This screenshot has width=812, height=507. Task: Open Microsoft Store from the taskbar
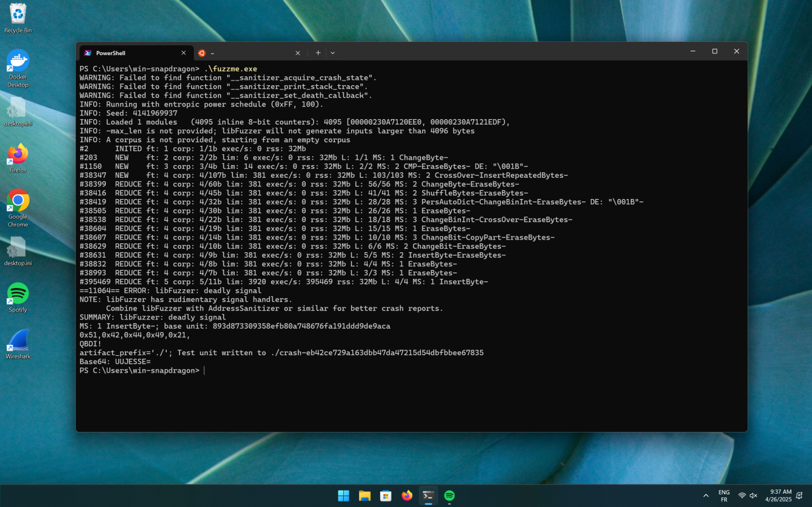point(386,496)
